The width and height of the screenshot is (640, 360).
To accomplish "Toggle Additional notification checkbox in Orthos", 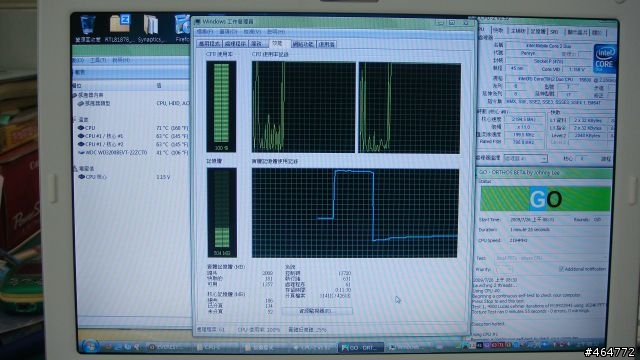I will coord(562,269).
